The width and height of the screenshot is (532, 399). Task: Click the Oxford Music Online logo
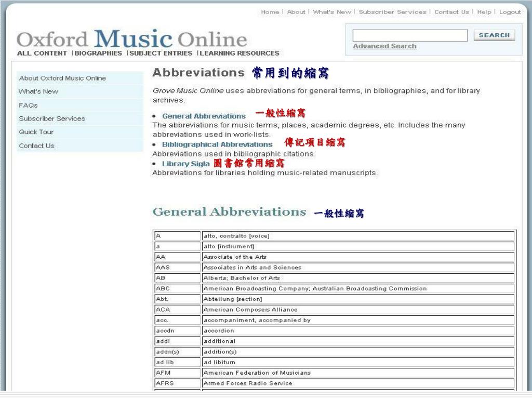[131, 38]
